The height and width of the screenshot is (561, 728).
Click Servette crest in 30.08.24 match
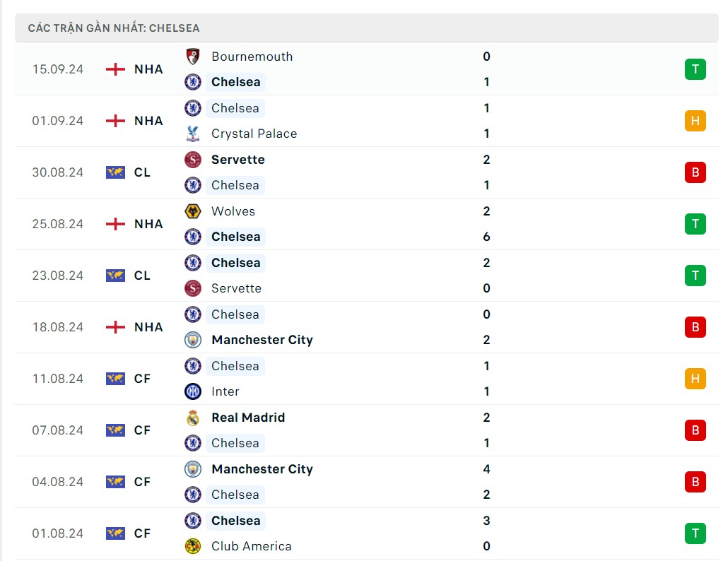click(x=193, y=160)
